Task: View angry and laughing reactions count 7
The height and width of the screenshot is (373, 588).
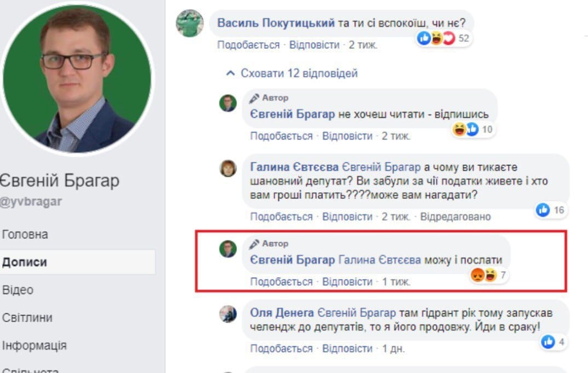Action: pyautogui.click(x=488, y=275)
